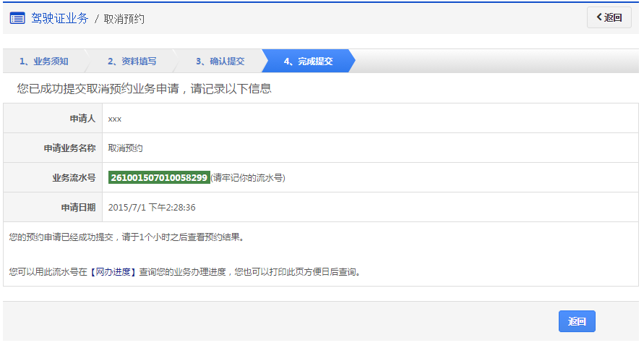
Task: Click the 【网办进度】 text in the notice
Action: 113,272
